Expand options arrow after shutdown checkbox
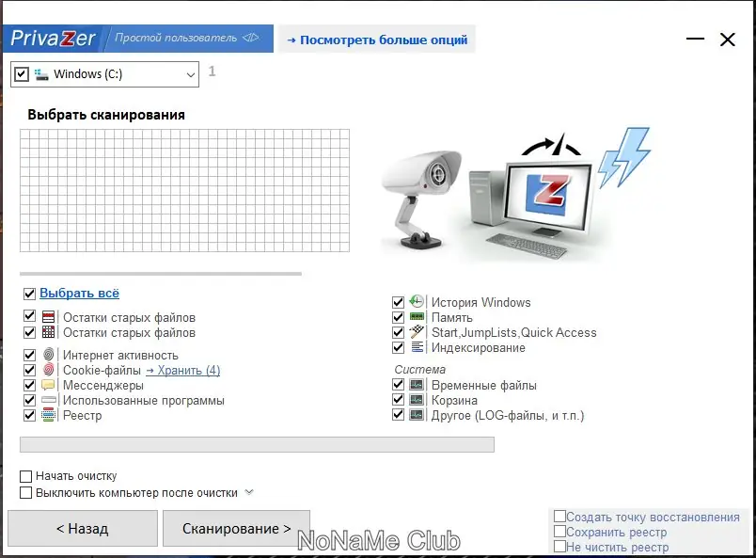This screenshot has height=558, width=756. [x=249, y=492]
